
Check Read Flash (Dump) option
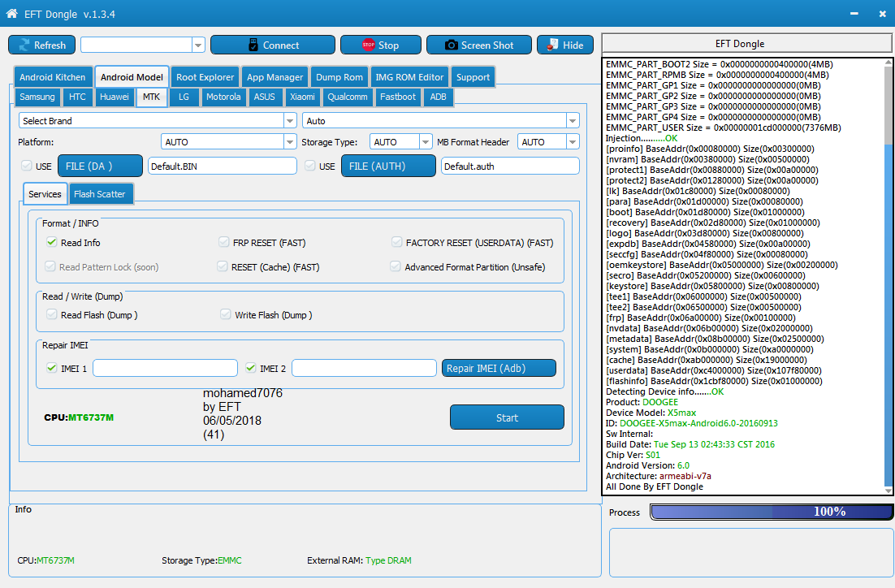click(52, 314)
